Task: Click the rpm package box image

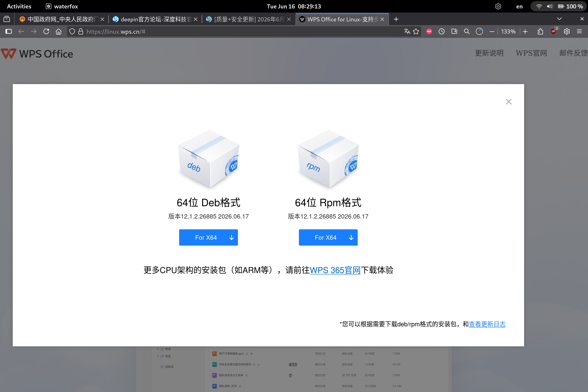Action: [x=328, y=159]
